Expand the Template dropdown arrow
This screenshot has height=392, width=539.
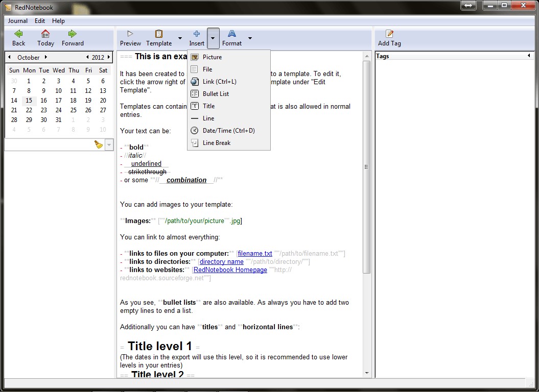pyautogui.click(x=180, y=38)
